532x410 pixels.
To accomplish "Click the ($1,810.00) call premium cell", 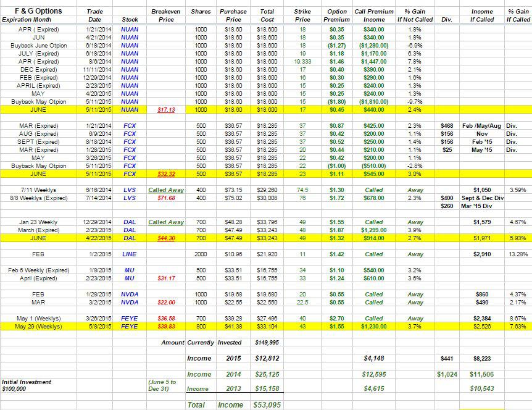I will point(374,101).
